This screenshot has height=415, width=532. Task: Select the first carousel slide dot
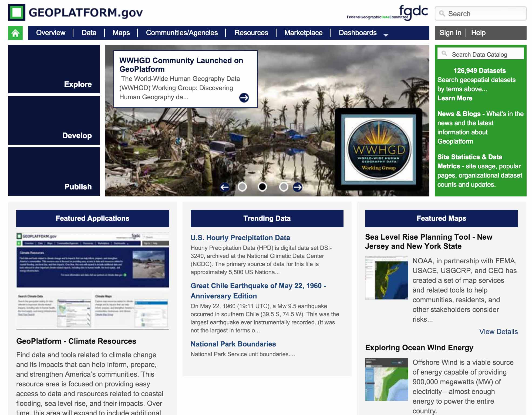242,187
